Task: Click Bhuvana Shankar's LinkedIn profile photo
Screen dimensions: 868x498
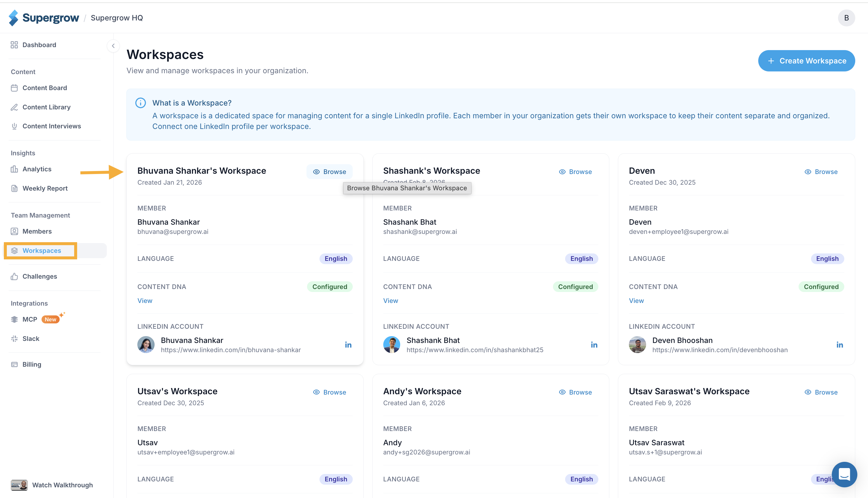Action: tap(146, 345)
